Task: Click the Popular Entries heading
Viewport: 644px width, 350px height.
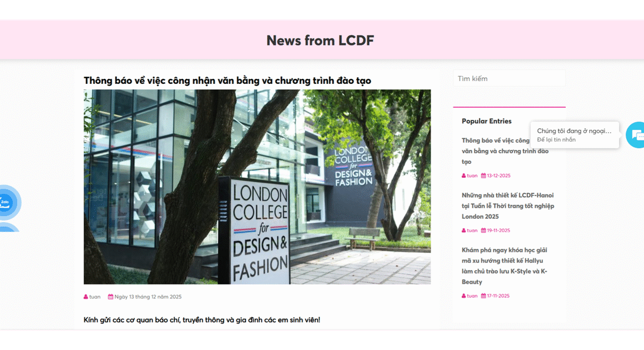Action: tap(486, 121)
